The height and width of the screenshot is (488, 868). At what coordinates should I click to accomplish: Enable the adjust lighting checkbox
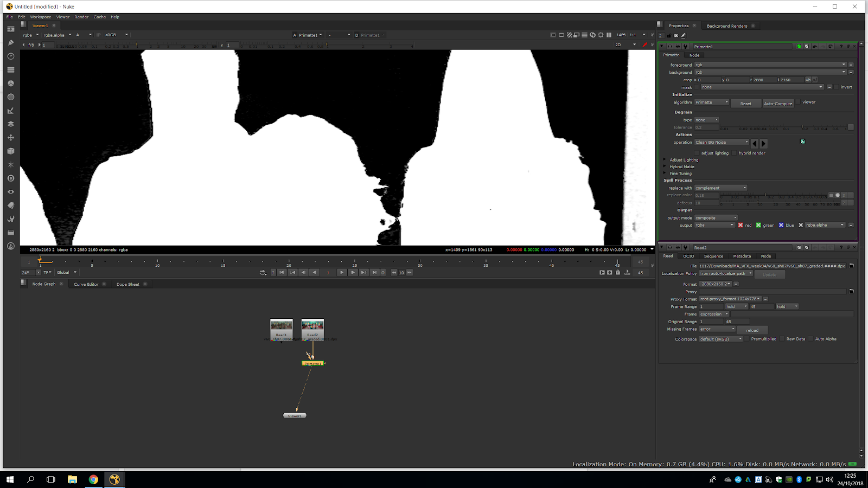pos(698,153)
